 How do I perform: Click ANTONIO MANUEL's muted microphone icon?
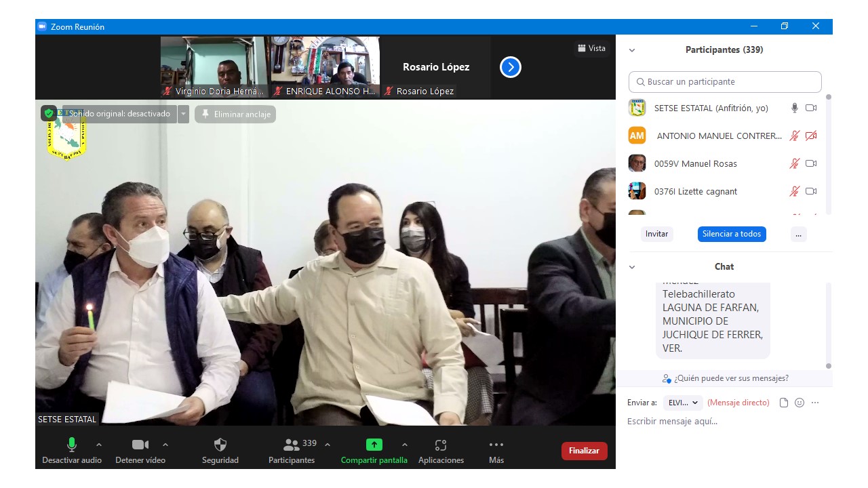(x=795, y=136)
